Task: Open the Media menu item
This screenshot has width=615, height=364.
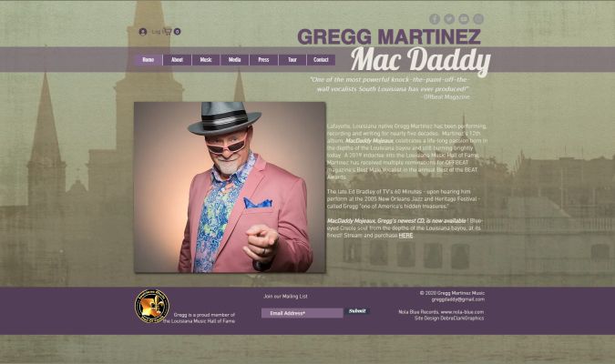Action: point(234,60)
